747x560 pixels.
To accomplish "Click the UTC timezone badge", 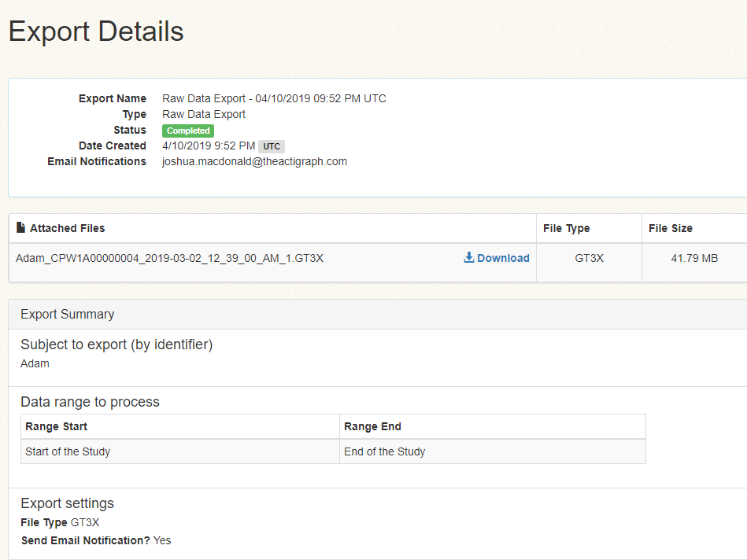I will click(x=272, y=146).
